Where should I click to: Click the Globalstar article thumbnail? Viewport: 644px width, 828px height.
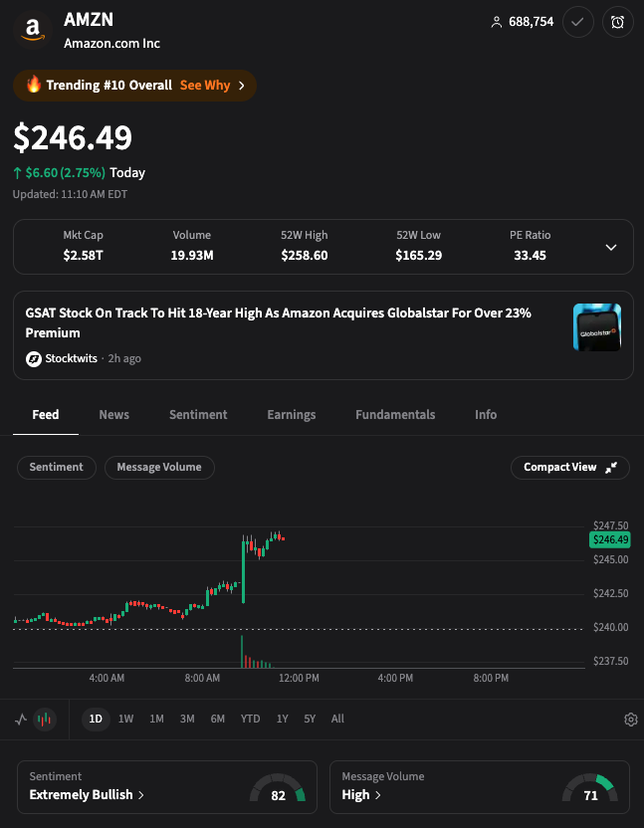click(597, 326)
